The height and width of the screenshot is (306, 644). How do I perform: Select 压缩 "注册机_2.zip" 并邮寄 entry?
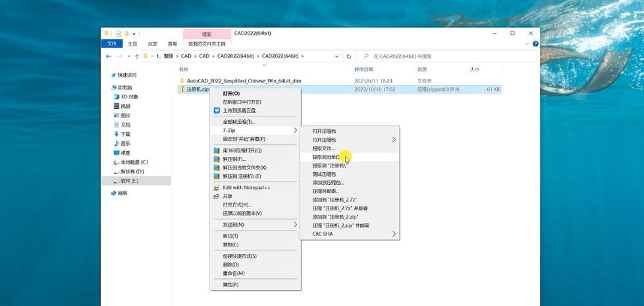341,226
